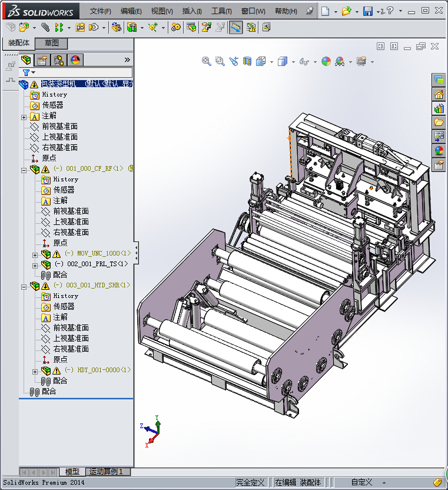Select the bottom root-level 配合 mates folder
Viewport: 448px width, 490px height.
(x=49, y=391)
